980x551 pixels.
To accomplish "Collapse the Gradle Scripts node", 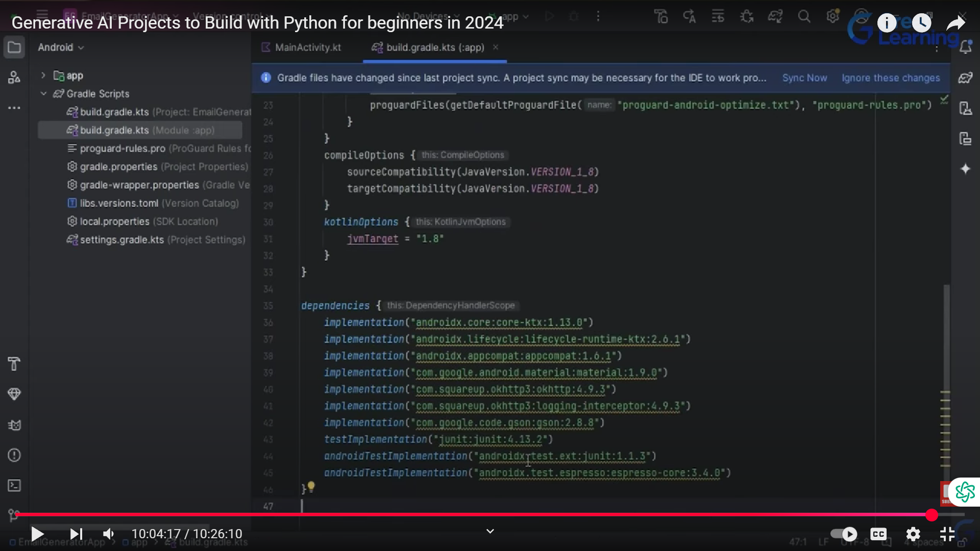I will (43, 94).
